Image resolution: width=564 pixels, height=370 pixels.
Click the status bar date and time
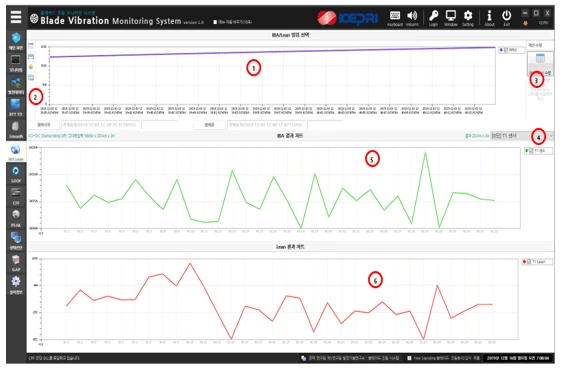coord(518,358)
